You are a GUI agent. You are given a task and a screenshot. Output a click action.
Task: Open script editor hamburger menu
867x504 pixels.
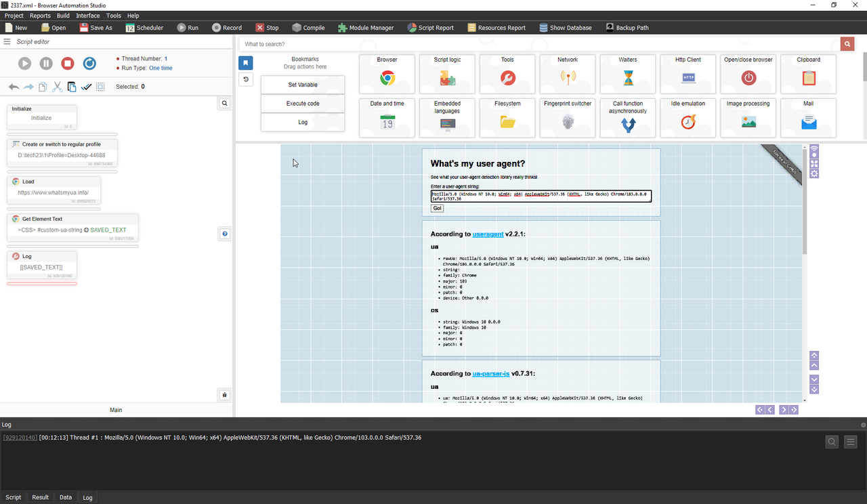click(x=7, y=41)
